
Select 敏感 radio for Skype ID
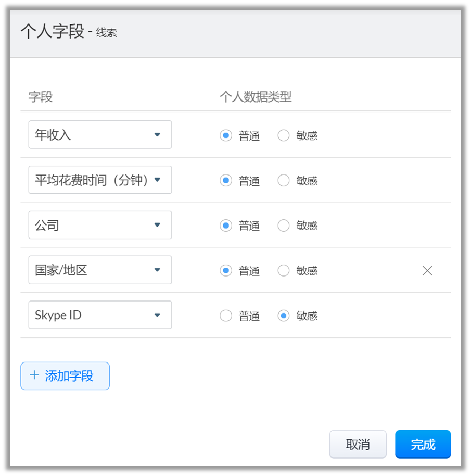coord(284,316)
